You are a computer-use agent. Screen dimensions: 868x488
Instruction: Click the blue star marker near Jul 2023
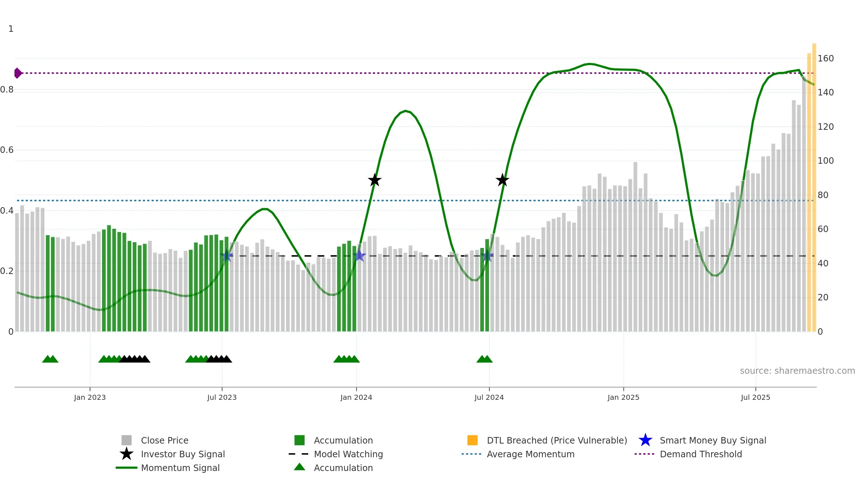[226, 256]
